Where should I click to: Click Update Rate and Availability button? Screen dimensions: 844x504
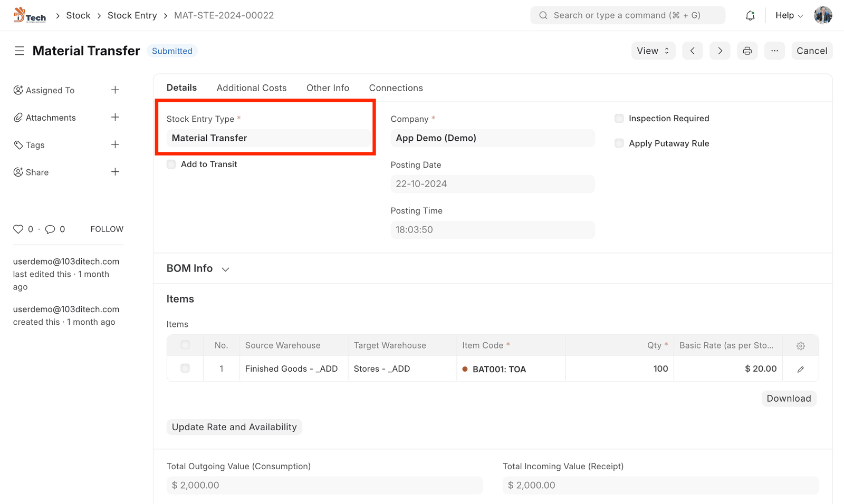tap(234, 427)
